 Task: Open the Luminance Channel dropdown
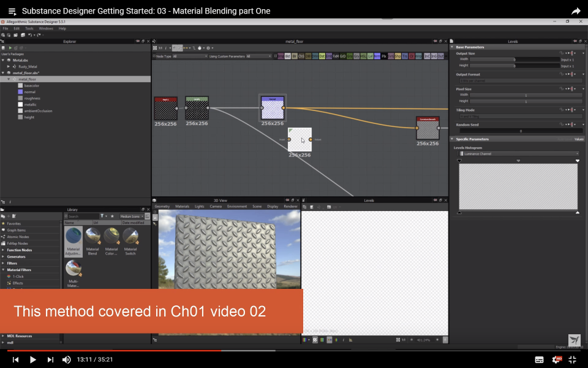click(x=519, y=154)
